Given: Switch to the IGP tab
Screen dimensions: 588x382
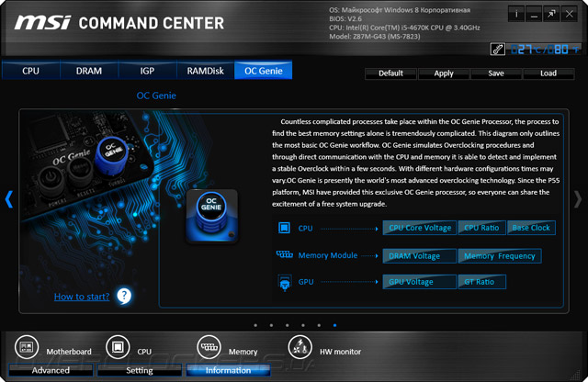Looking at the screenshot, I should (x=147, y=71).
